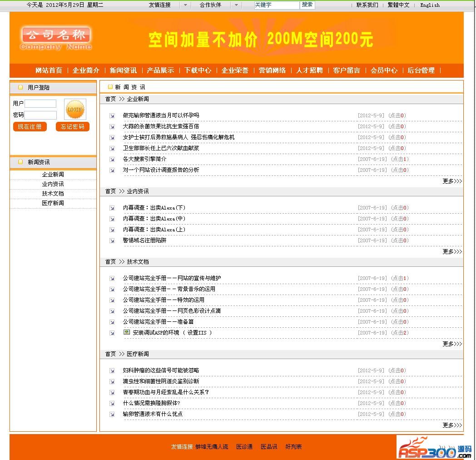Open 客户留言 in navigation bar
The width and height of the screenshot is (476, 460).
pos(347,70)
